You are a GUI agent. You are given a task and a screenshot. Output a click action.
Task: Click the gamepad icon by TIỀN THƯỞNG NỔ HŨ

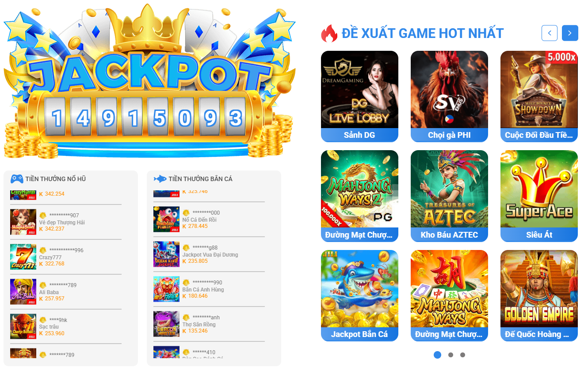pyautogui.click(x=17, y=179)
